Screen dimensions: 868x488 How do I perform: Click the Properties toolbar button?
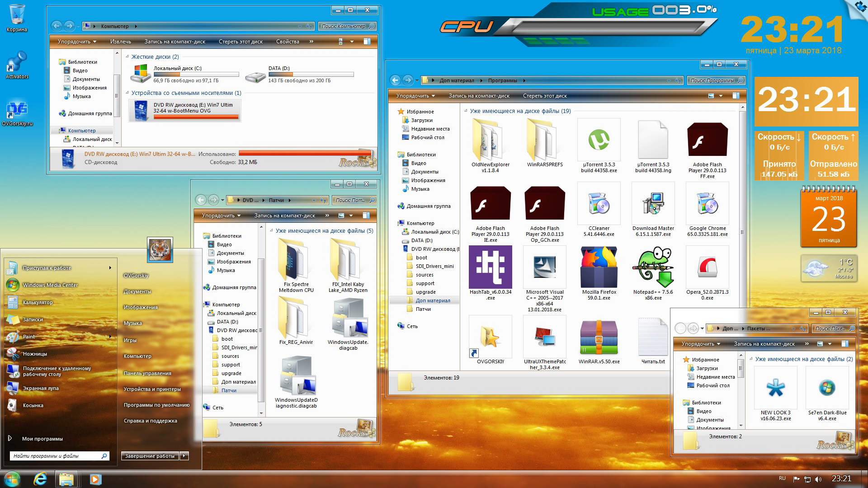(288, 42)
